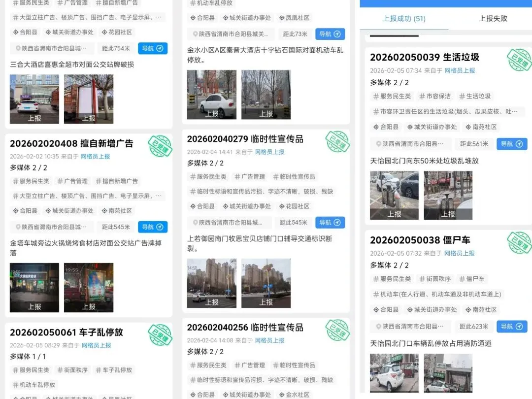This screenshot has height=399, width=532.
Task: View second photo under 三合大酒店 bus stop description
Action: [89, 99]
